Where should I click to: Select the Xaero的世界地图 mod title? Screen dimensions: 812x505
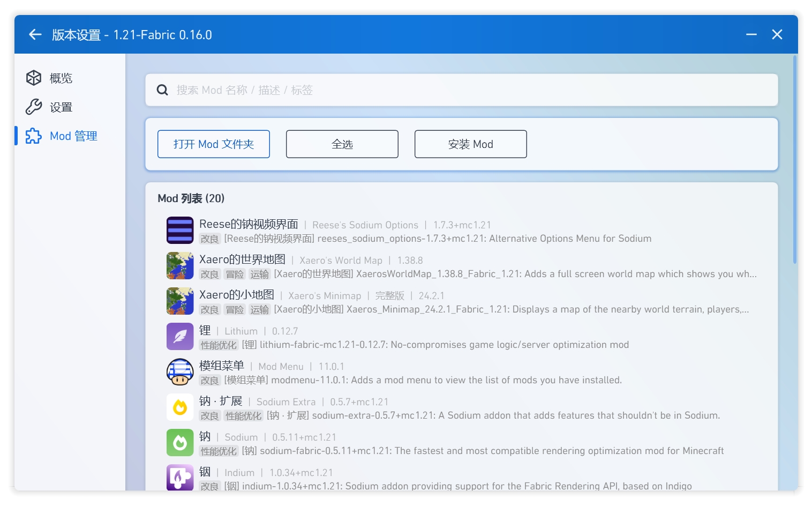click(x=242, y=259)
